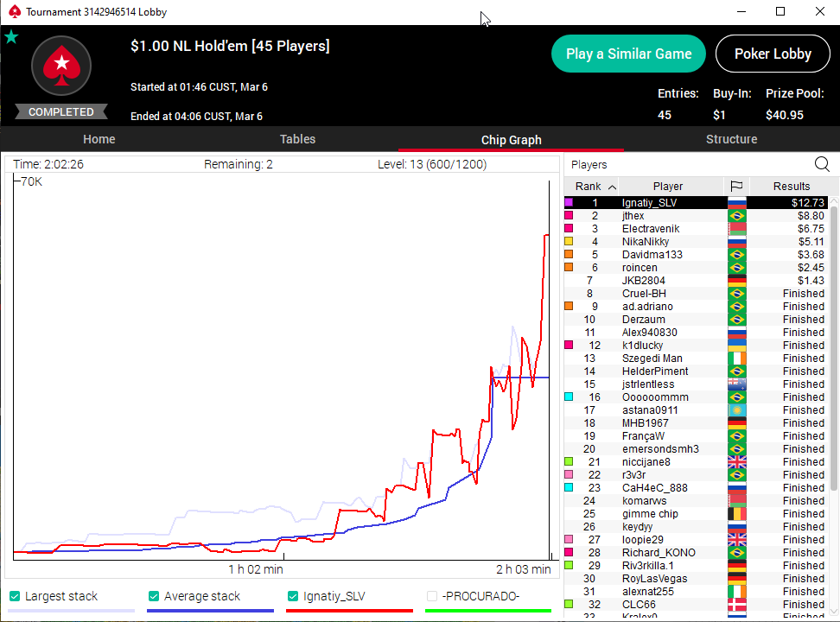Click the pink swatch next to loopie29
The height and width of the screenshot is (622, 840).
[x=569, y=539]
